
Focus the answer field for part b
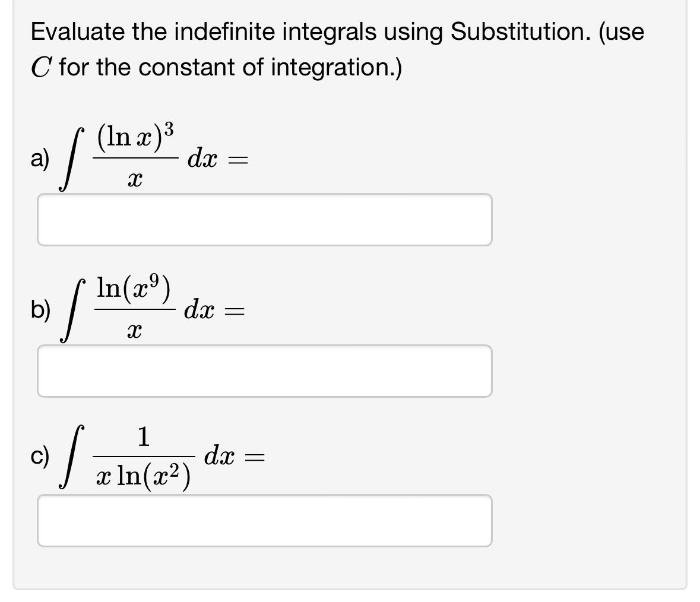pyautogui.click(x=265, y=371)
